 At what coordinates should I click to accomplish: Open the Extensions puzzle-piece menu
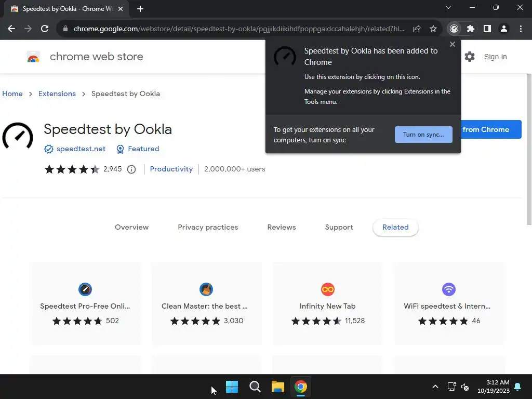(471, 29)
